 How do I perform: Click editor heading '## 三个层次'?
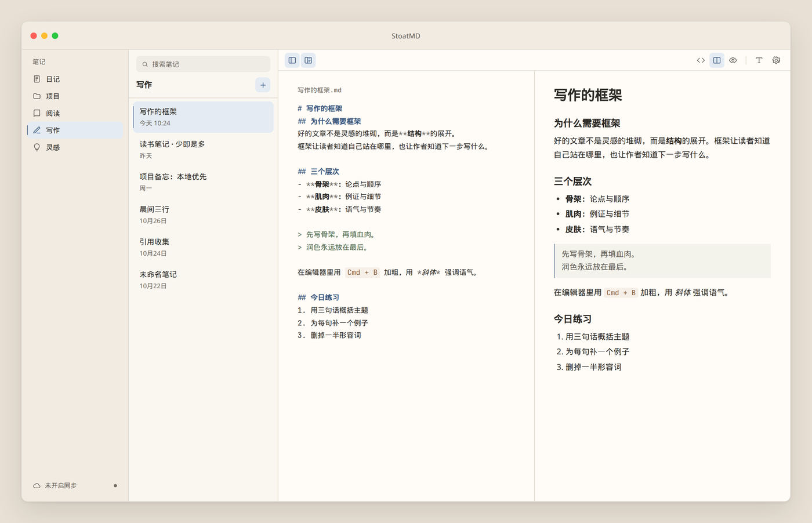tap(318, 172)
